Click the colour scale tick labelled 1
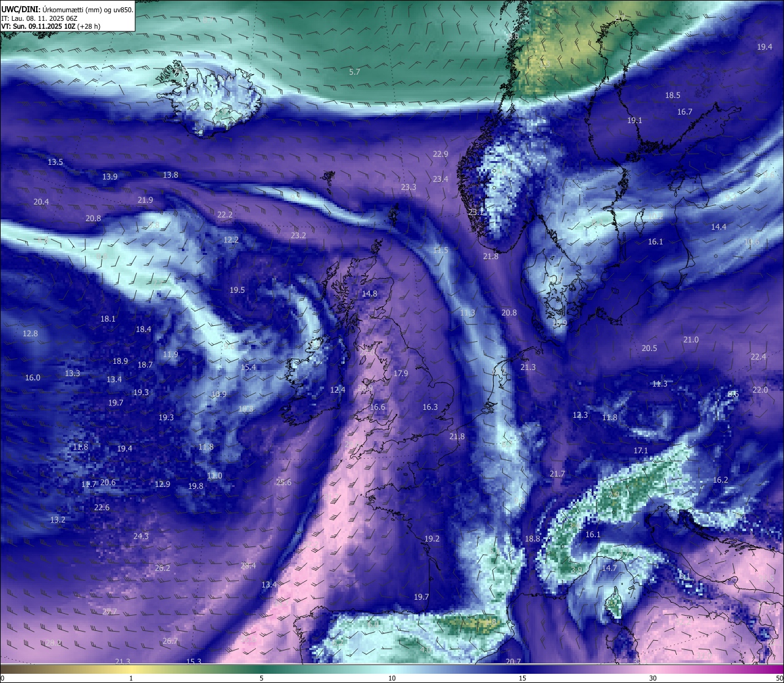Viewport: 784px width, 683px height. pos(131,678)
